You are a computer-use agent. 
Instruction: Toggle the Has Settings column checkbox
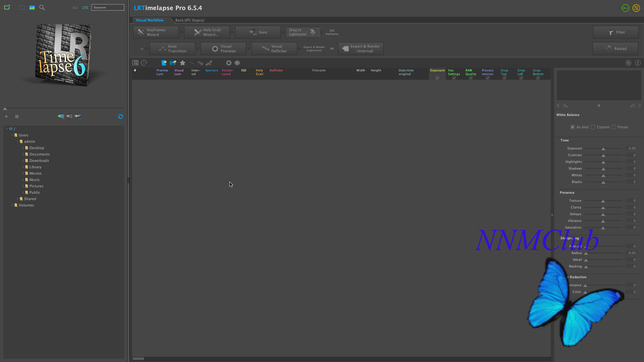[x=454, y=78]
